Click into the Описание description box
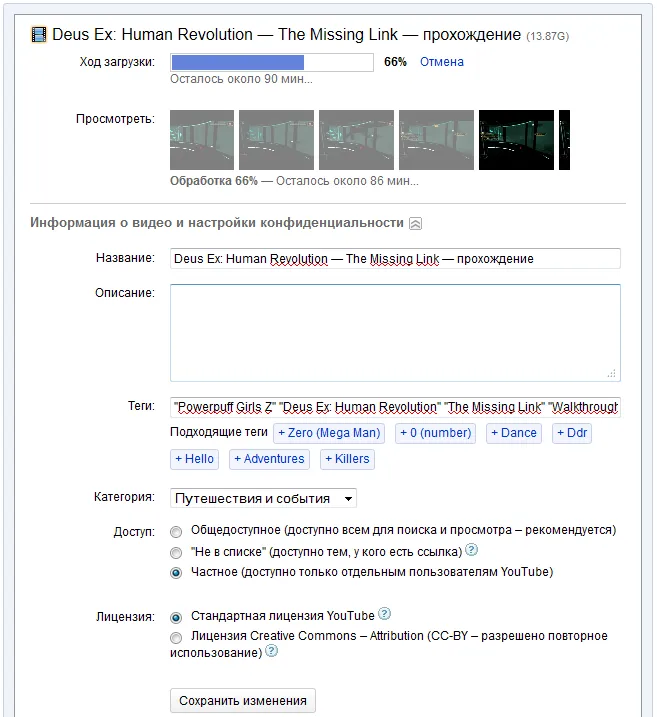657x717 pixels. (395, 333)
